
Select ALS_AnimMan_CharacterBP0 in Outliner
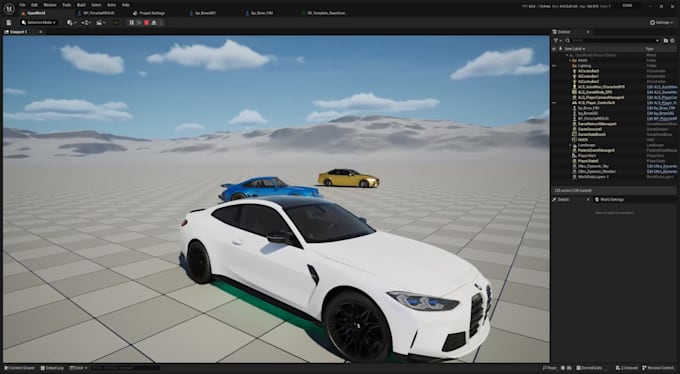pos(601,87)
